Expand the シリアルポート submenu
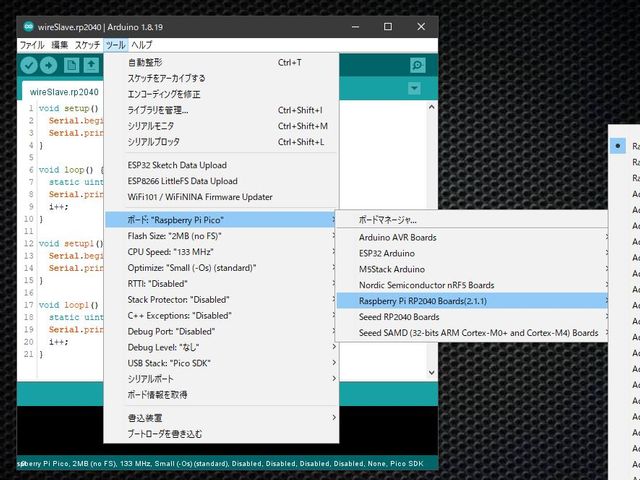Viewport: 640px width, 480px height. click(221, 379)
